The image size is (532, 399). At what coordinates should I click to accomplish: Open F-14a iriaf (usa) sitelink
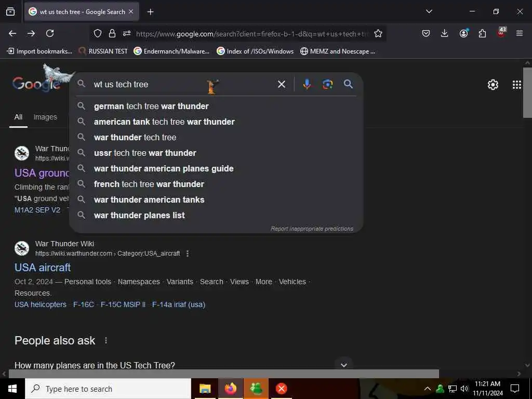[x=179, y=304]
